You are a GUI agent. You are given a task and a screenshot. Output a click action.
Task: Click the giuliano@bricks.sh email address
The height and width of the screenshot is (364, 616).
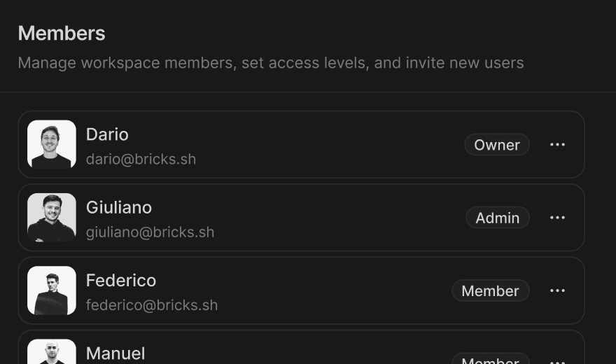pyautogui.click(x=150, y=232)
